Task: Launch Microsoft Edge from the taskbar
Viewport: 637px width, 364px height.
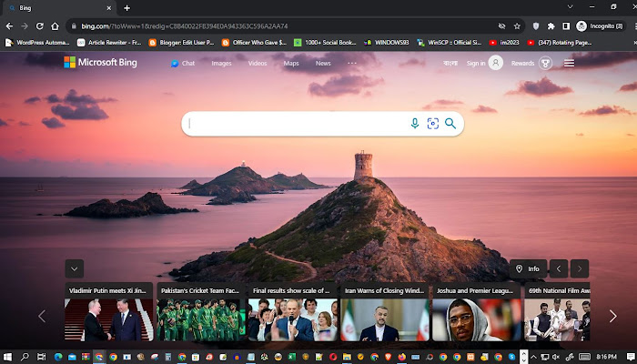Action: pos(58,357)
